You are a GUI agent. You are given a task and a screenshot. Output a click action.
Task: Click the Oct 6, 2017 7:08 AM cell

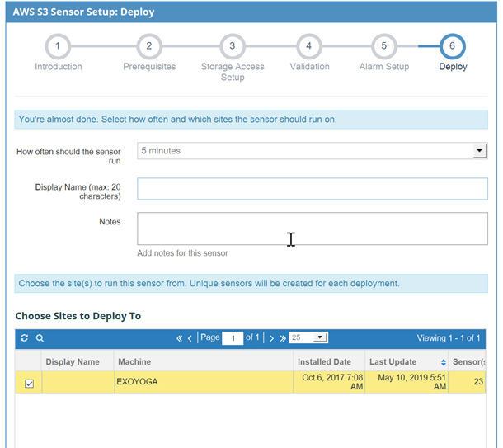[329, 382]
